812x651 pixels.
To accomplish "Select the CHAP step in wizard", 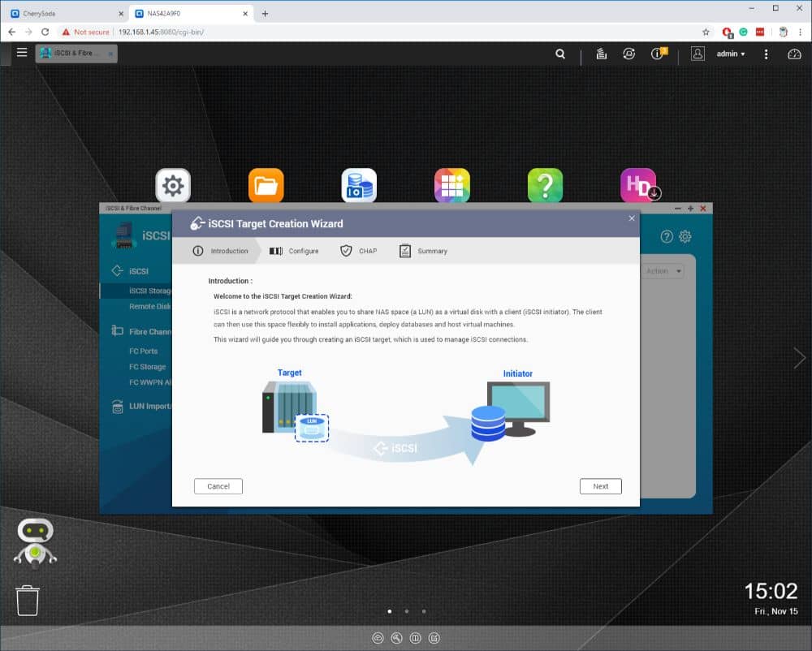I will point(358,251).
